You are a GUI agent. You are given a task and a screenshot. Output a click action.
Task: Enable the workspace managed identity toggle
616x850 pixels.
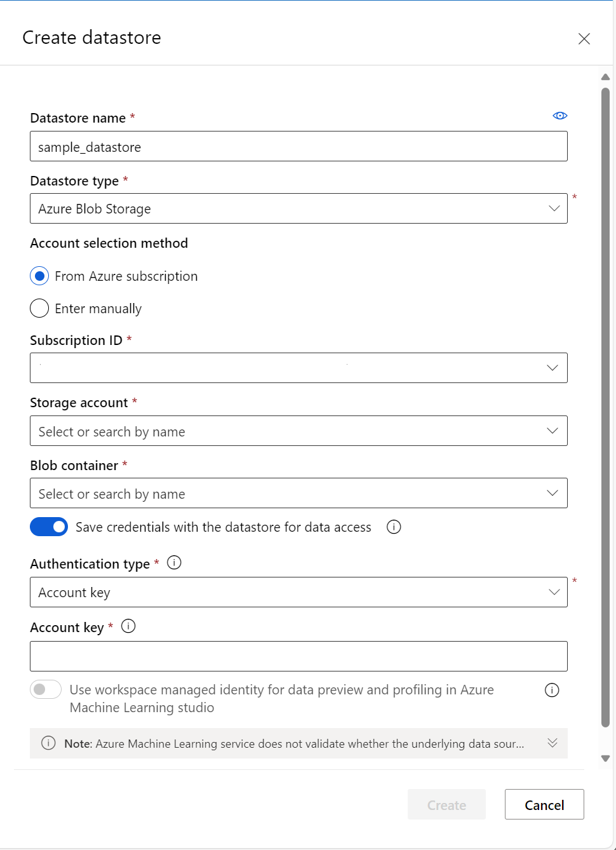[46, 689]
